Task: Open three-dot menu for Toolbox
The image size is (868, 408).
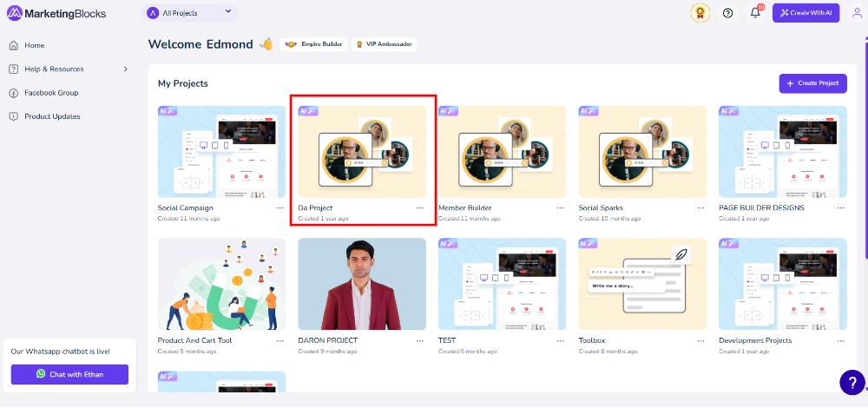Action: [x=700, y=340]
